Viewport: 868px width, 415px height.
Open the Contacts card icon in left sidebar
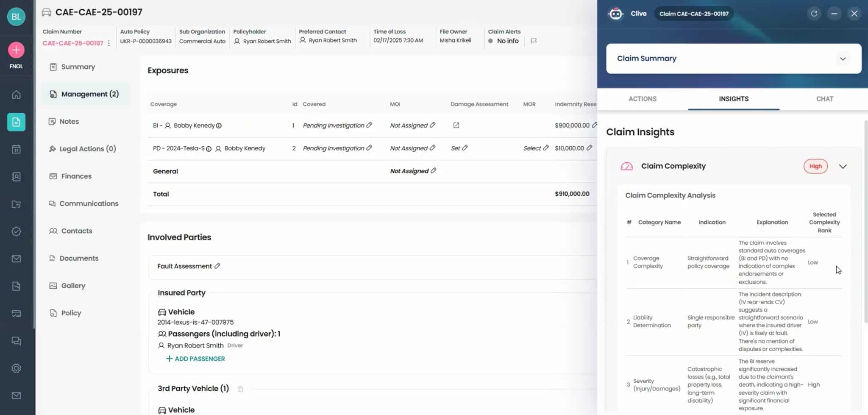click(x=16, y=177)
